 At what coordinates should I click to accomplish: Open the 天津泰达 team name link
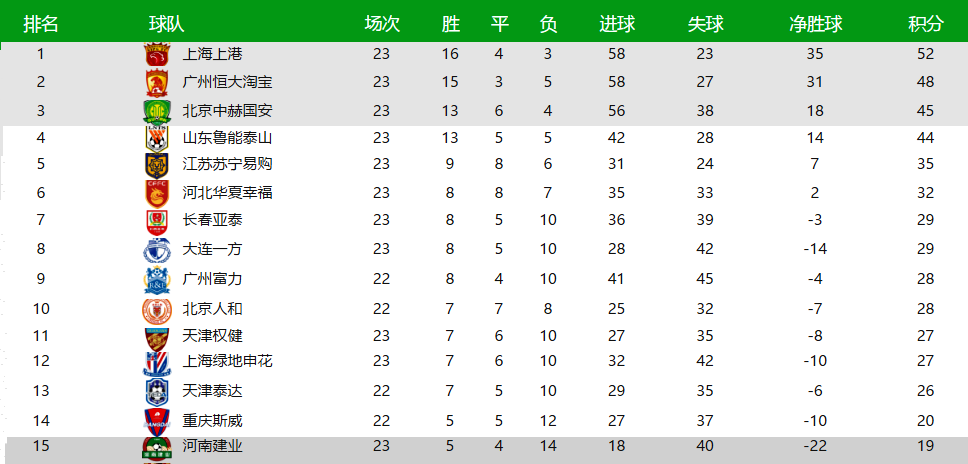(212, 390)
